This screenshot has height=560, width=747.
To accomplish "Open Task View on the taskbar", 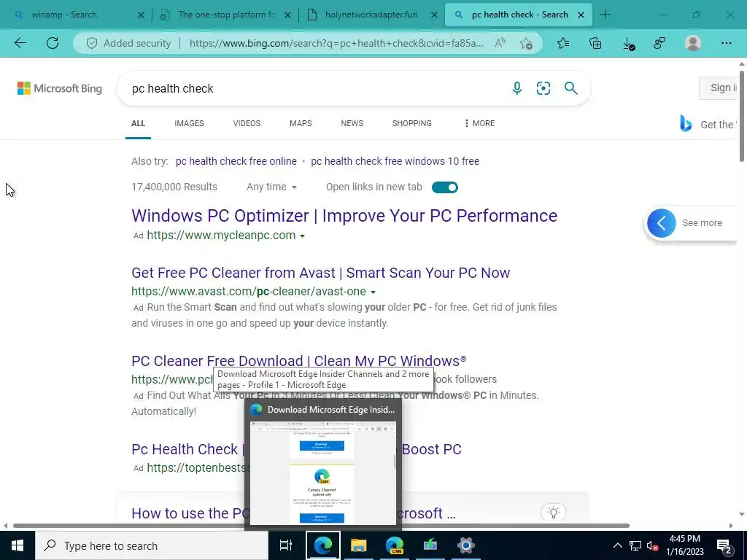I will point(286,545).
